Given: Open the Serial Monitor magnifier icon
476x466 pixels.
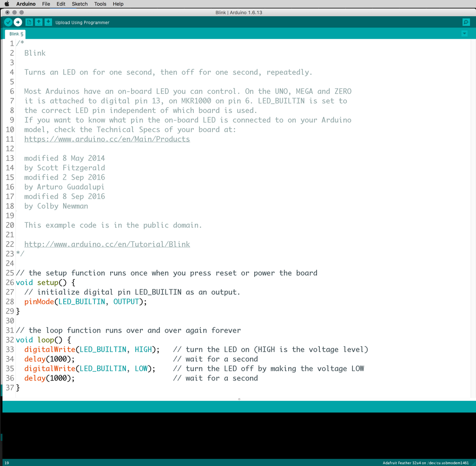Looking at the screenshot, I should point(466,22).
